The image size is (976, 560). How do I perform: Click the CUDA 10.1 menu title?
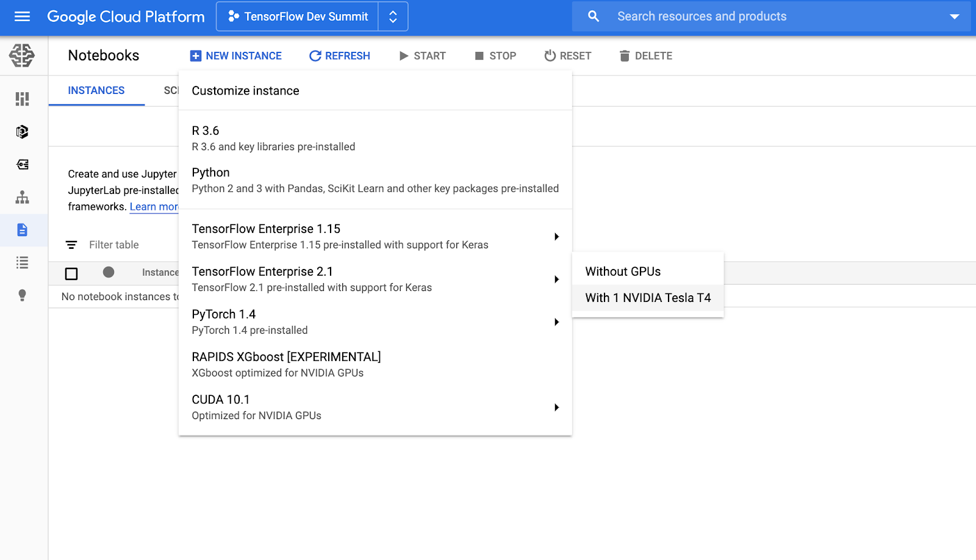click(x=221, y=400)
